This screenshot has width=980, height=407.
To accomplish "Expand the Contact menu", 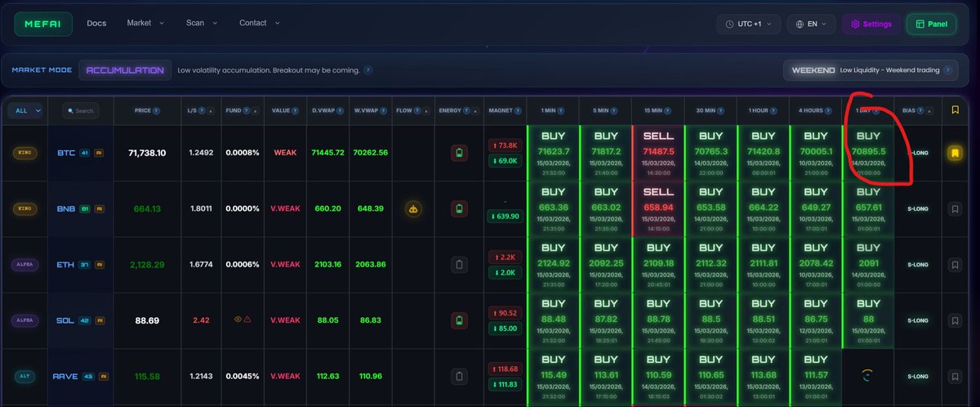I will [x=259, y=23].
